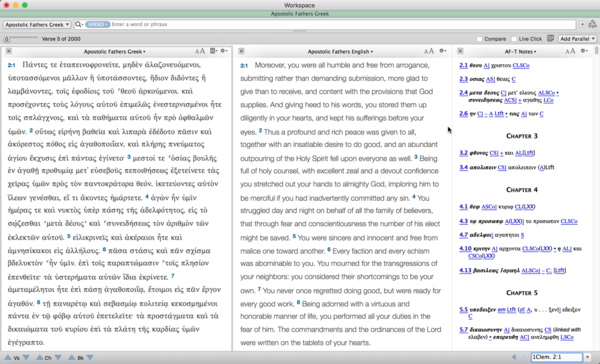The height and width of the screenshot is (364, 600).
Task: Open note link 3.2
Action: tap(463, 153)
